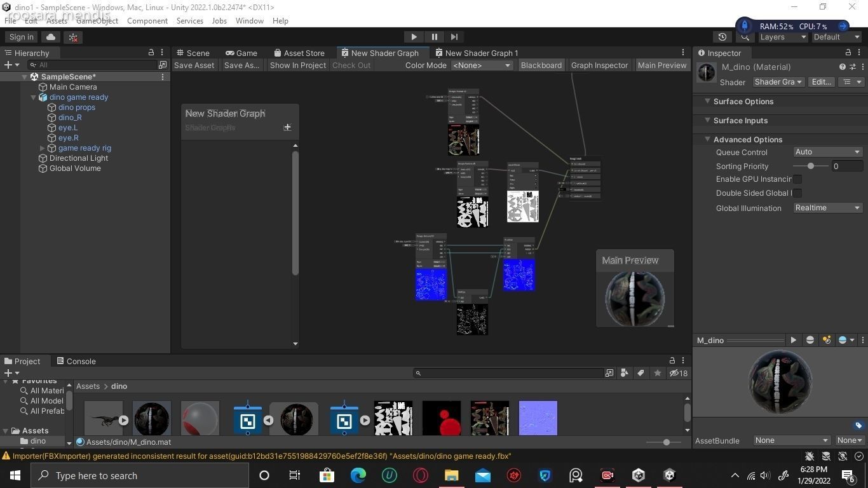Search by type icon in Project

click(624, 373)
